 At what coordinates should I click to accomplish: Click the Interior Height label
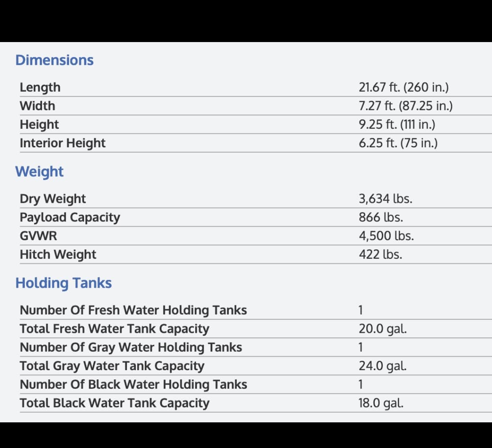coord(62,143)
